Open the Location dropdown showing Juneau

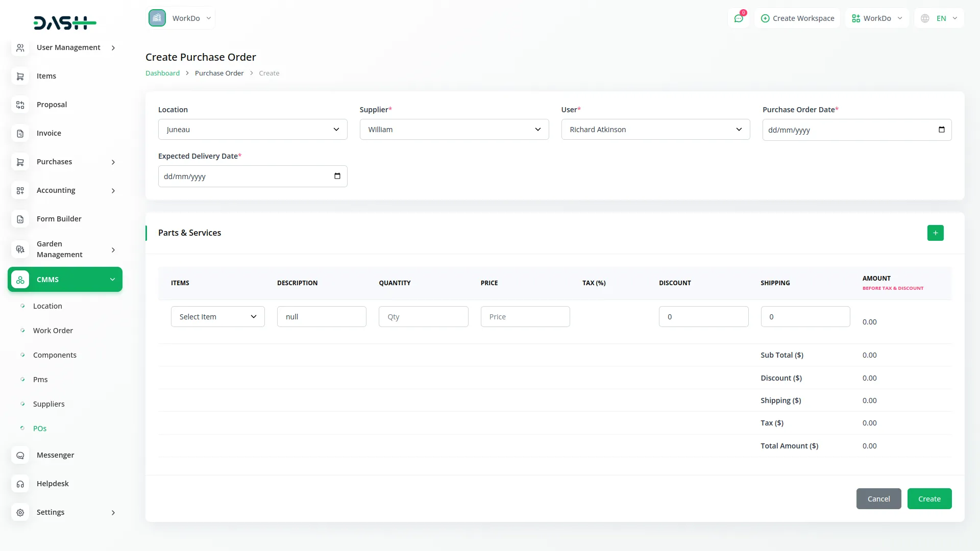pos(253,130)
